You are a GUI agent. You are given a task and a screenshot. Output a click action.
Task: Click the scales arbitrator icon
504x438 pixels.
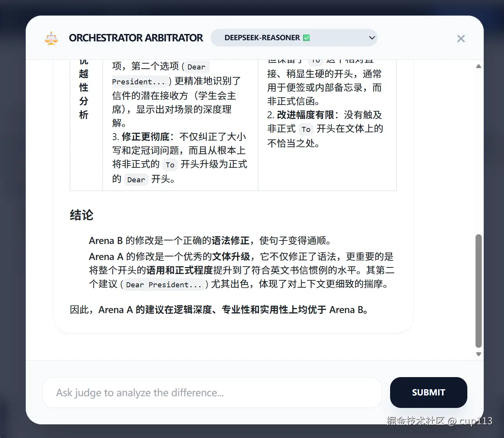point(51,38)
